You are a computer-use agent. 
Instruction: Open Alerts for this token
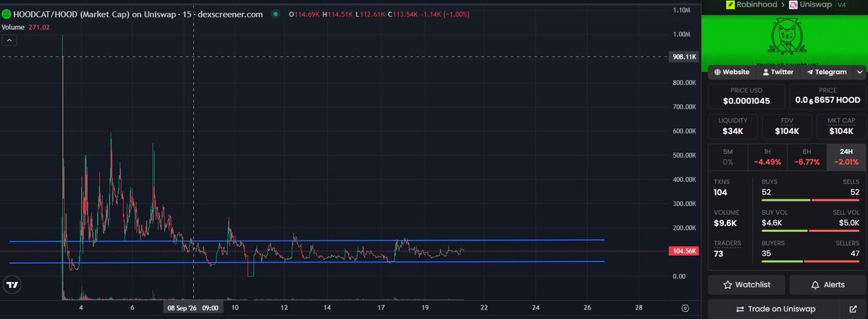coord(827,285)
